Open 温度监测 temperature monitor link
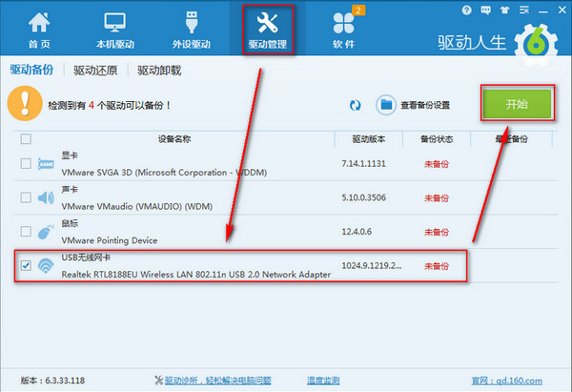The image size is (572, 392). [323, 381]
